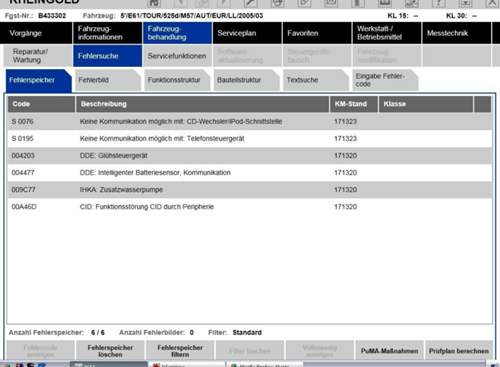Click the wrench tool icon in top toolbar
The width and height of the screenshot is (500, 367).
click(x=251, y=3)
